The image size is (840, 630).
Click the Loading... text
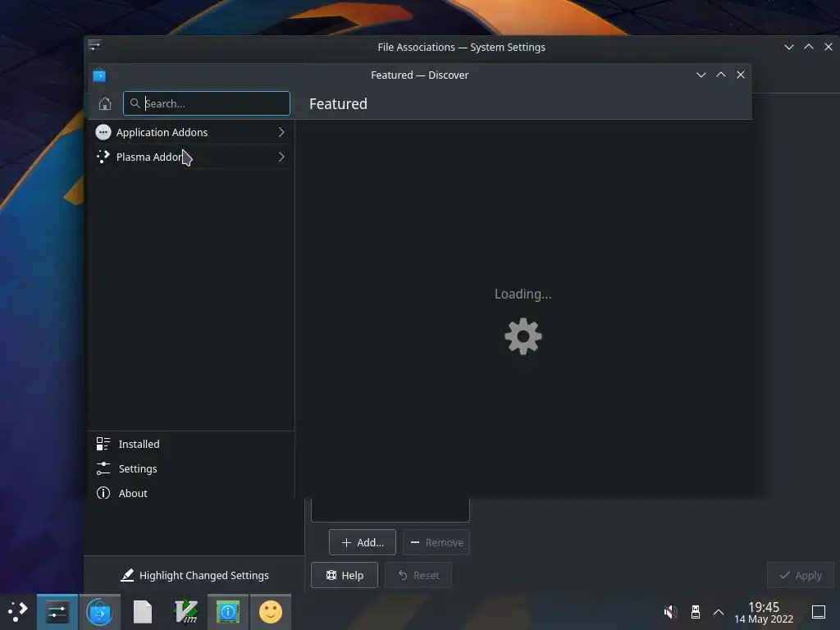pos(523,294)
